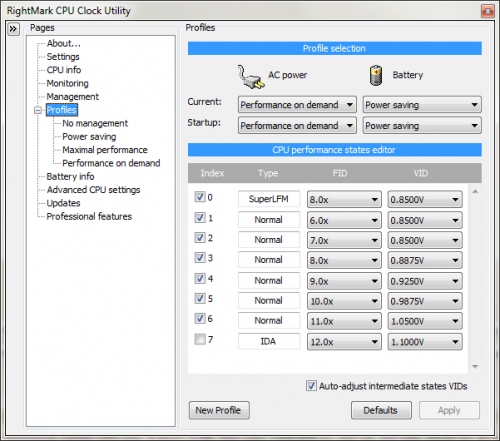The width and height of the screenshot is (500, 441).
Task: Open VID dropdown for index 1 row
Action: (x=425, y=220)
